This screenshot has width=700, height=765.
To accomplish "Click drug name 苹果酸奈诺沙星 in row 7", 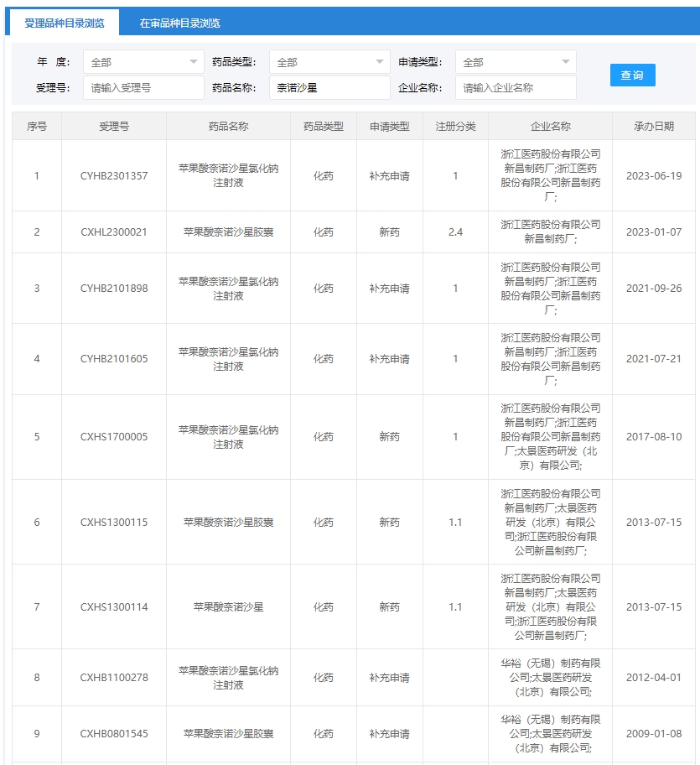I will click(228, 607).
